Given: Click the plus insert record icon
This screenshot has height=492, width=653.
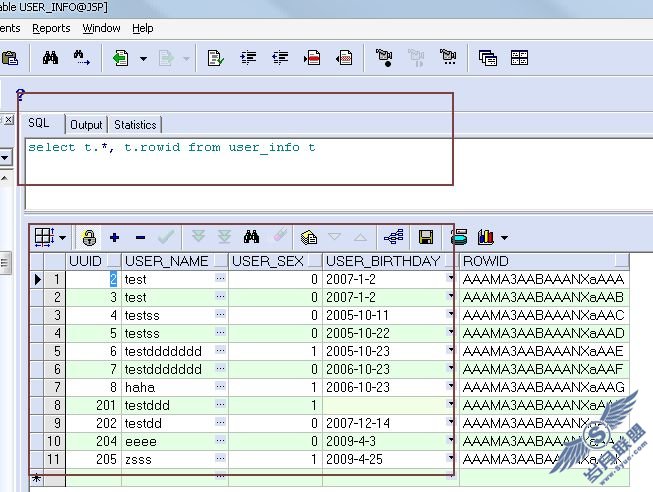Looking at the screenshot, I should [x=114, y=237].
